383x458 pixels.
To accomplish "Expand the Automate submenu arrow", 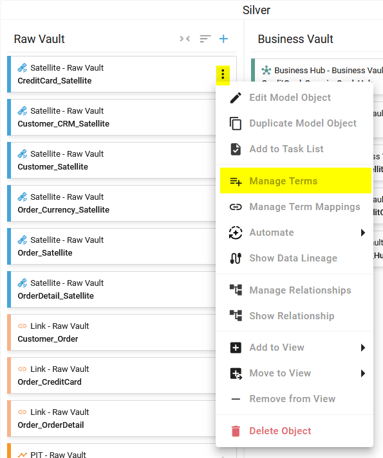I will [x=363, y=233].
